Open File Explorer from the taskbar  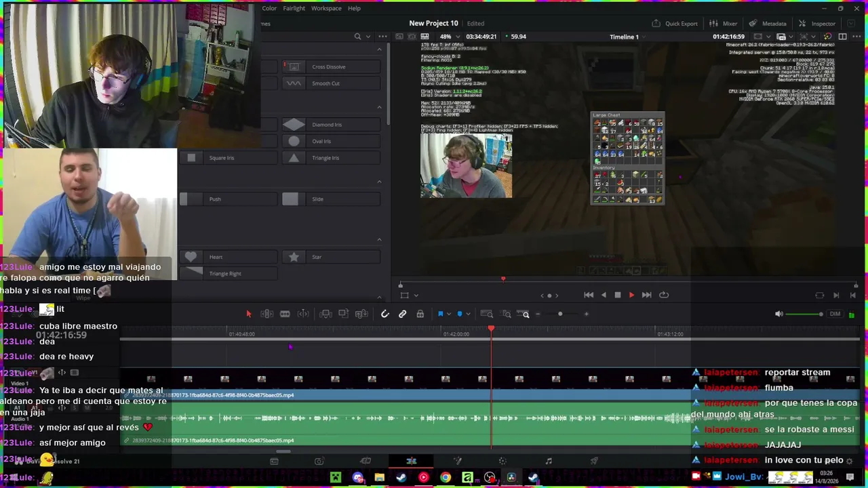coord(380,478)
